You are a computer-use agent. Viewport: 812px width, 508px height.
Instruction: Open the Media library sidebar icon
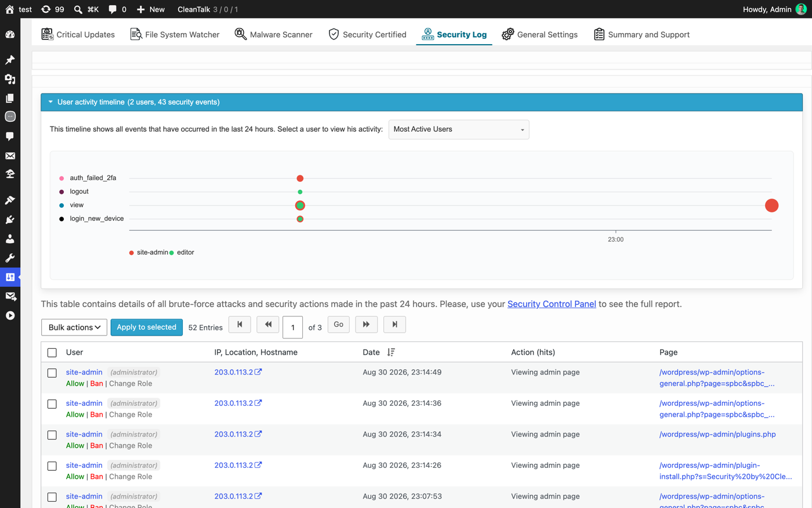[10, 79]
